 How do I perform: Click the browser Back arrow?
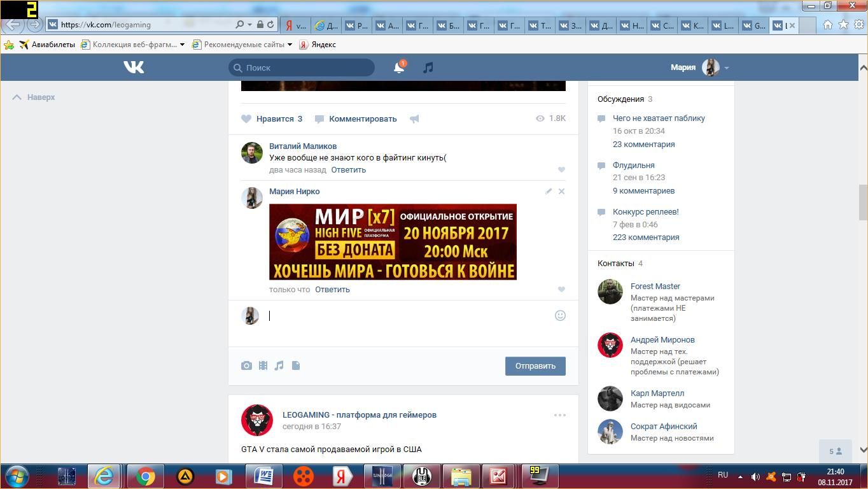point(13,25)
